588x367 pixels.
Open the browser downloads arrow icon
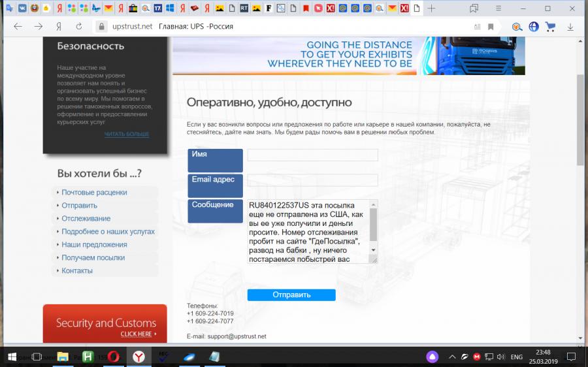pos(570,27)
